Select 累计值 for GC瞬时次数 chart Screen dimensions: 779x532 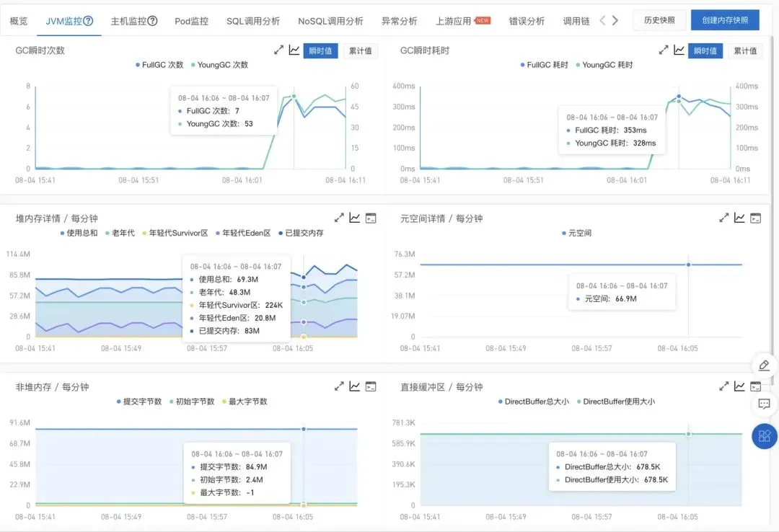[x=360, y=50]
